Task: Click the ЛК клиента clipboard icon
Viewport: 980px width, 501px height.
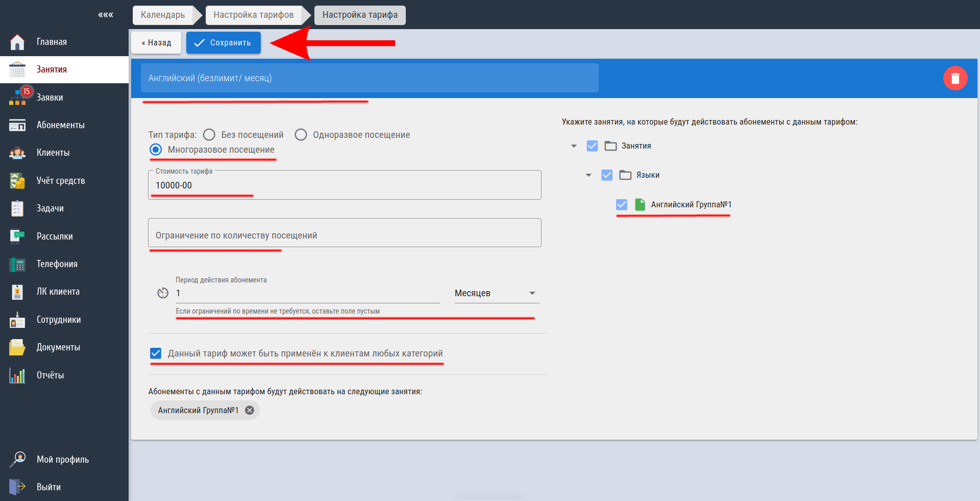Action: coord(17,292)
